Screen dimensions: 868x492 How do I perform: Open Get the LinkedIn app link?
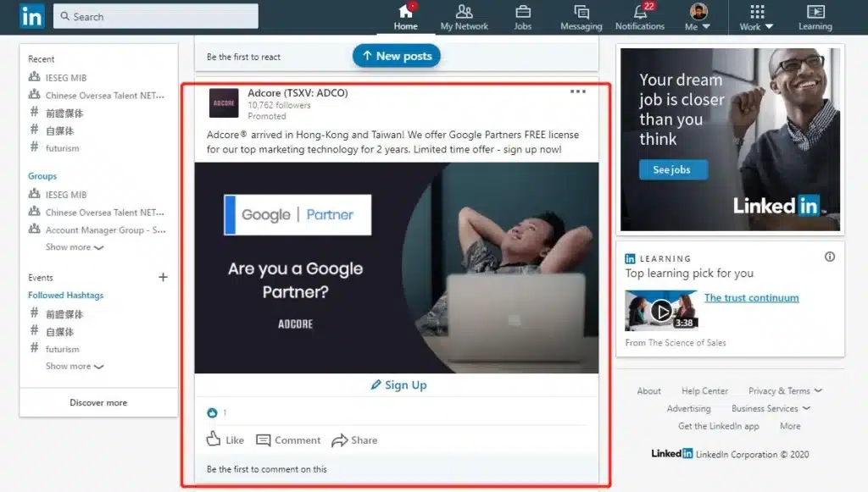click(719, 426)
